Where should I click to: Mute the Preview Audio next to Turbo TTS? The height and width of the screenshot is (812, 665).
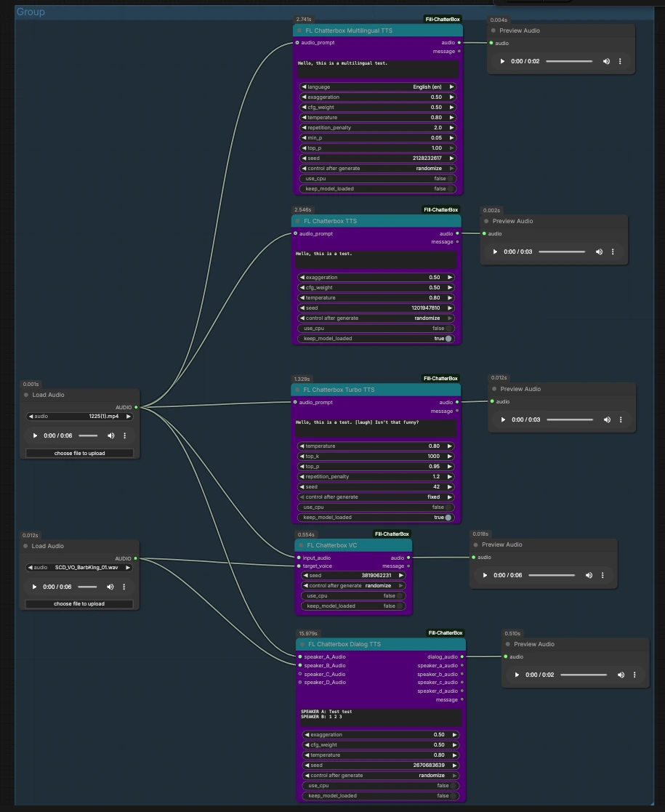607,419
